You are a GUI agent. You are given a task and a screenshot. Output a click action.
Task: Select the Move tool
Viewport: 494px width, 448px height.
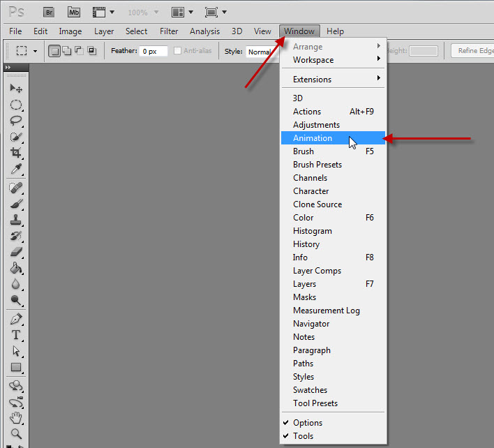(16, 89)
